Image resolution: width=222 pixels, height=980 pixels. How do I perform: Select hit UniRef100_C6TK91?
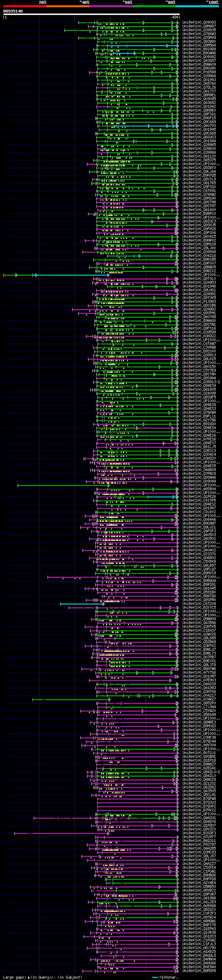pos(199,191)
